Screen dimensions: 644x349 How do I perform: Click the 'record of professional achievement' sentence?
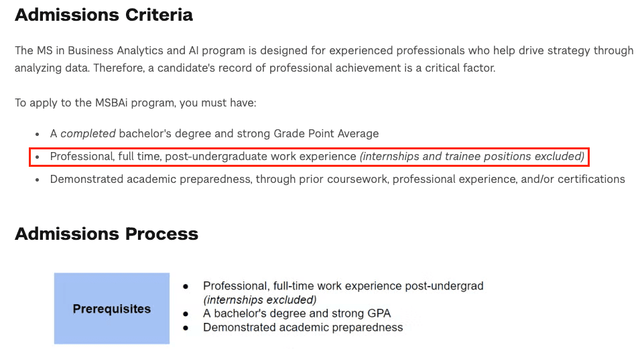pyautogui.click(x=294, y=68)
